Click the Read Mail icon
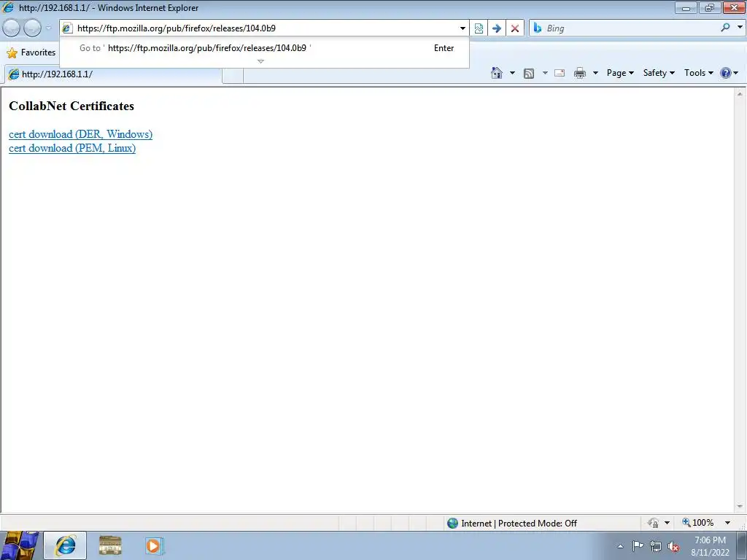 coord(560,73)
